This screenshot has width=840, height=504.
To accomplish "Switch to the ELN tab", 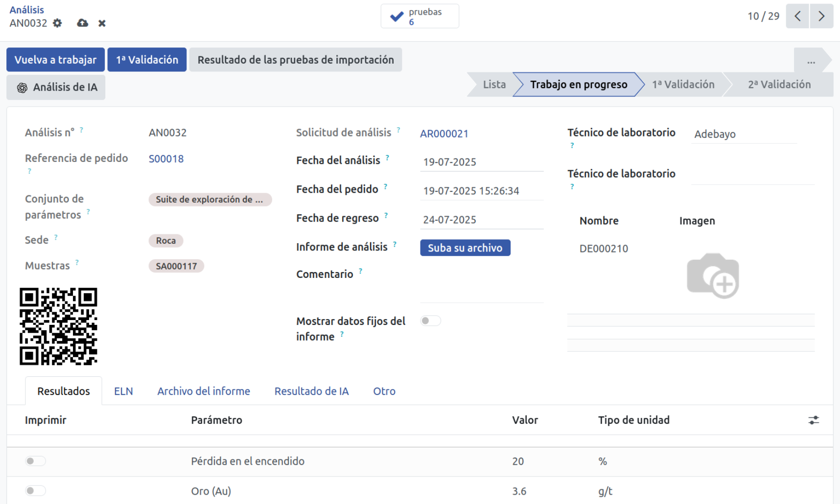I will click(123, 391).
